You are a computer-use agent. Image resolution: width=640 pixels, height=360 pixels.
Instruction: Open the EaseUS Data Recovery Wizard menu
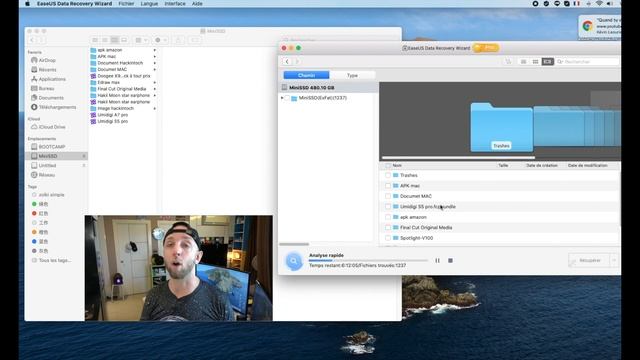coord(74,4)
